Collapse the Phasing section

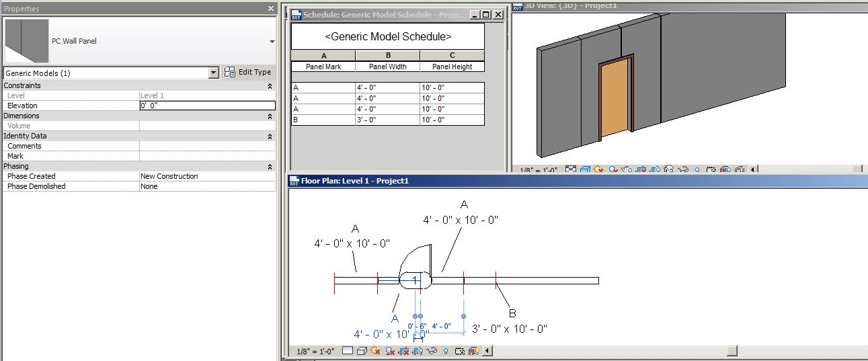coord(270,167)
